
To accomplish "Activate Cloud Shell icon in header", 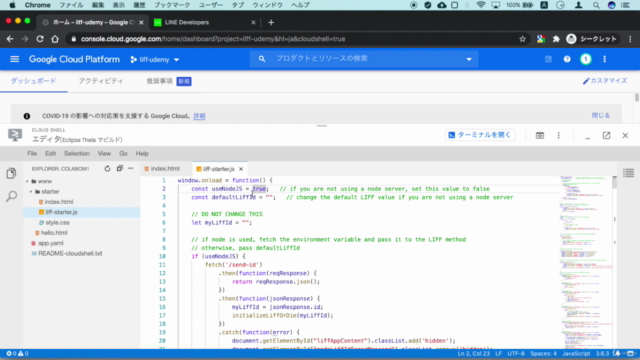I will point(548,60).
